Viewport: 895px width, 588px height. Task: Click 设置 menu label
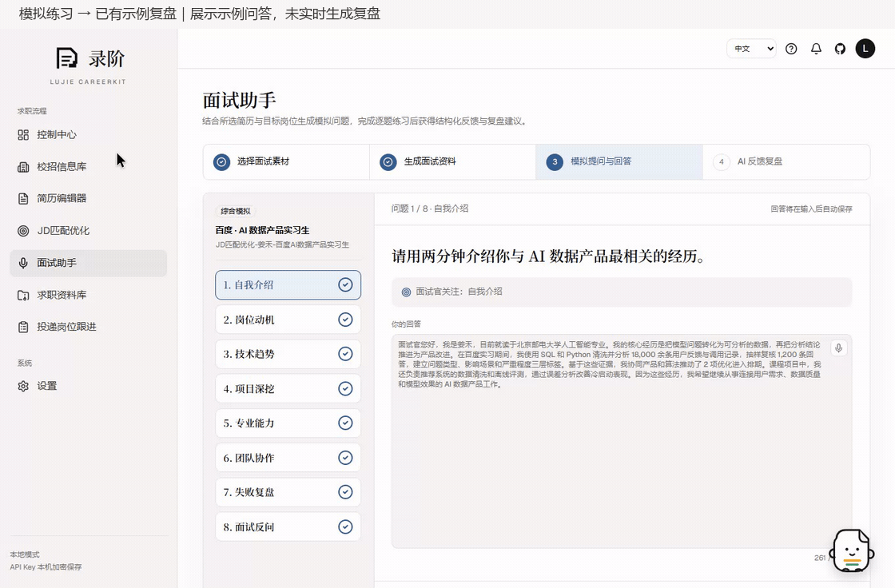coord(47,386)
